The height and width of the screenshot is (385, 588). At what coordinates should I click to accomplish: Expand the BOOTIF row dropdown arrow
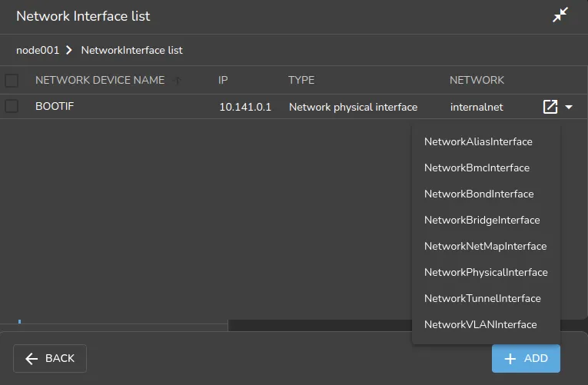point(569,108)
